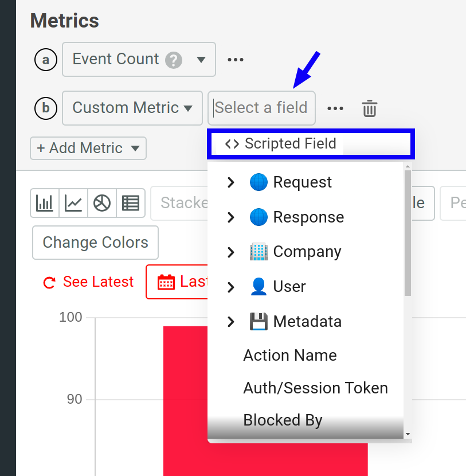Screen dimensions: 466x476
Task: Click the calendar icon on the date range button
Action: (166, 282)
